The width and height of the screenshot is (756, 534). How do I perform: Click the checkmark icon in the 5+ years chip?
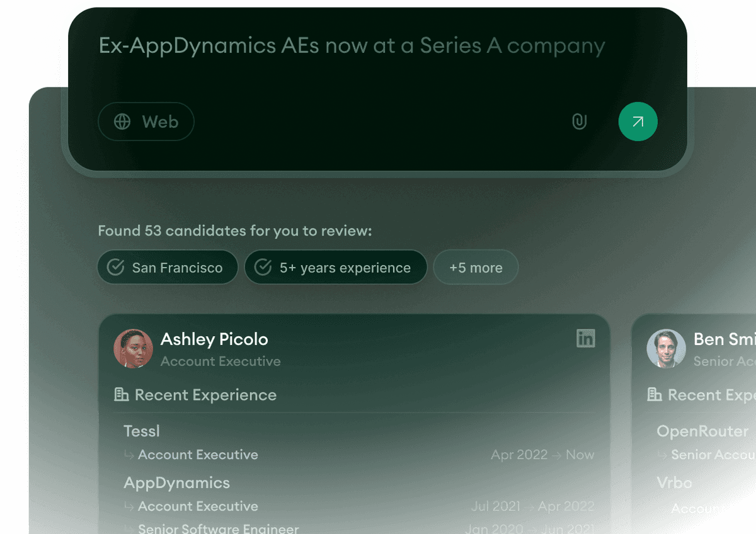point(263,267)
